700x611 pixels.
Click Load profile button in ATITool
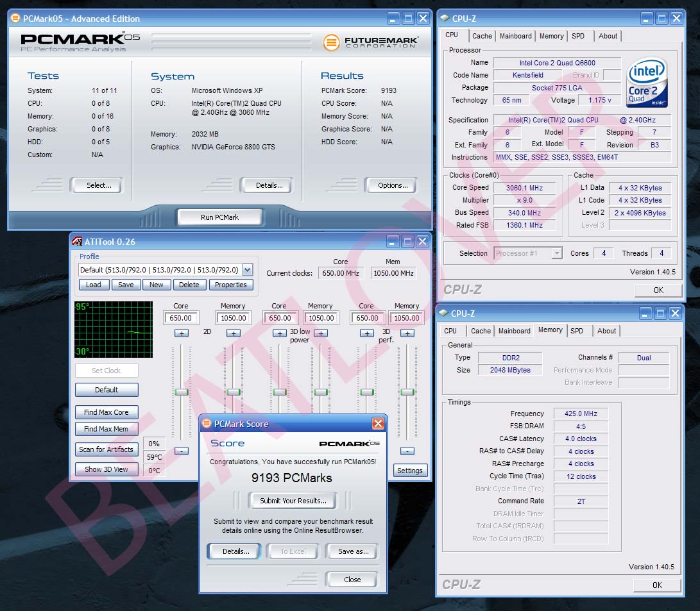coord(94,285)
